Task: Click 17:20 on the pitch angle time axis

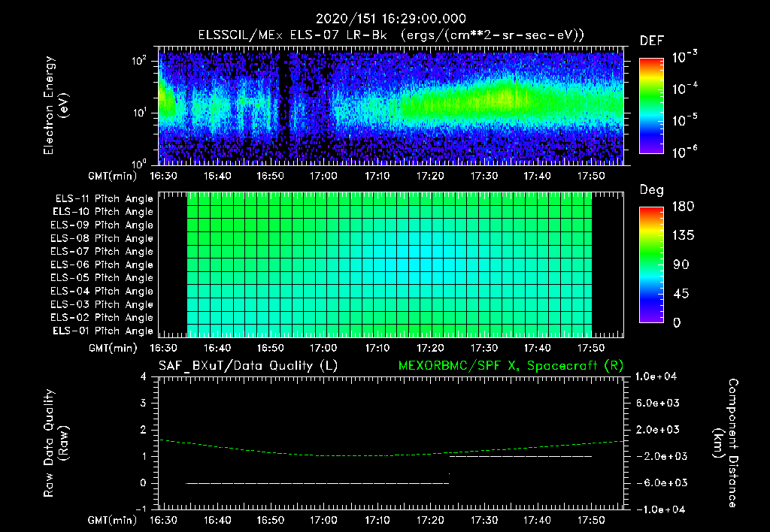Action: pos(431,348)
